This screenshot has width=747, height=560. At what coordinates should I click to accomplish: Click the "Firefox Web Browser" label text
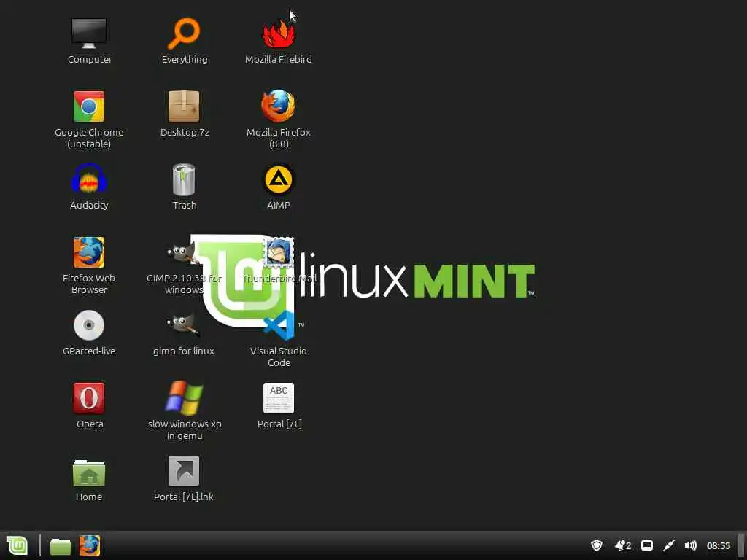tap(89, 284)
